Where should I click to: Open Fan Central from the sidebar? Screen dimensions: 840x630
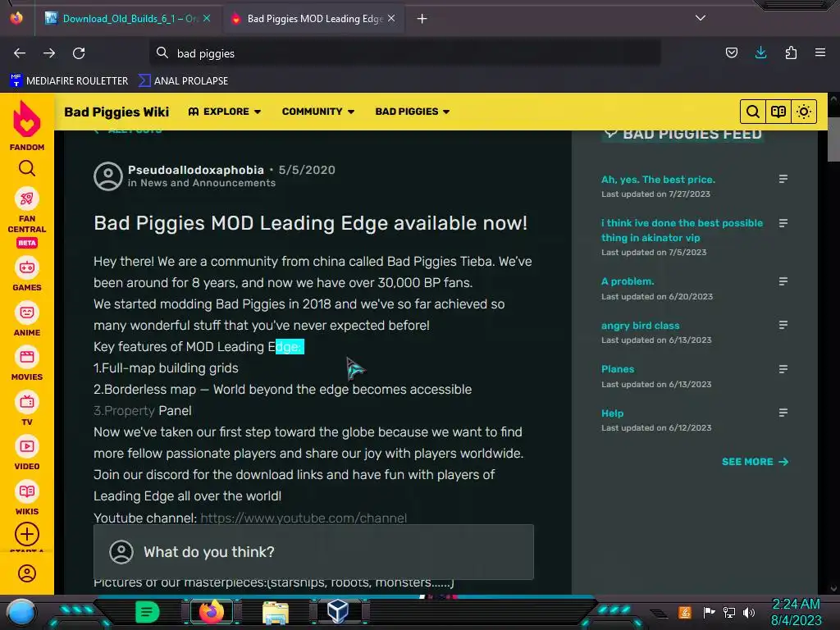point(27,217)
